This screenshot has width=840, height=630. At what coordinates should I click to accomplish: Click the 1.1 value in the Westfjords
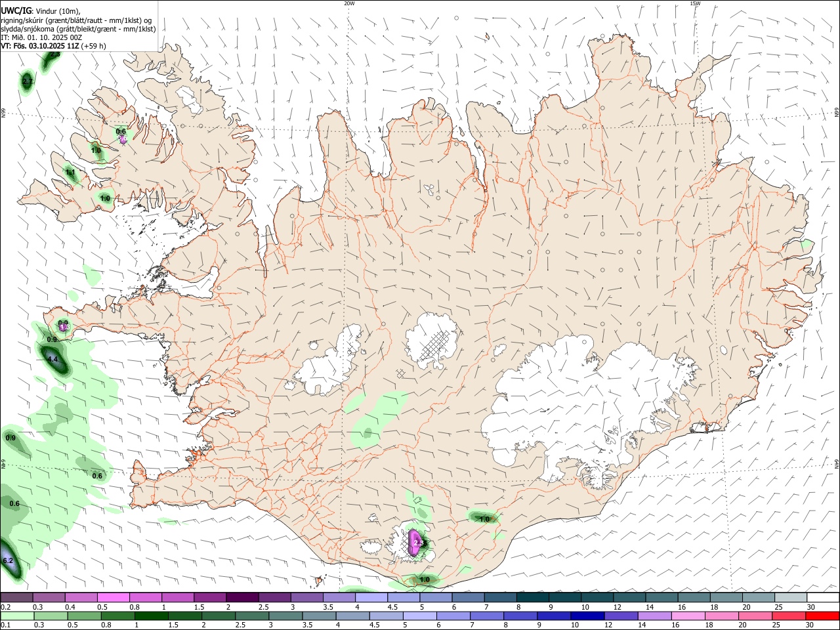point(70,173)
